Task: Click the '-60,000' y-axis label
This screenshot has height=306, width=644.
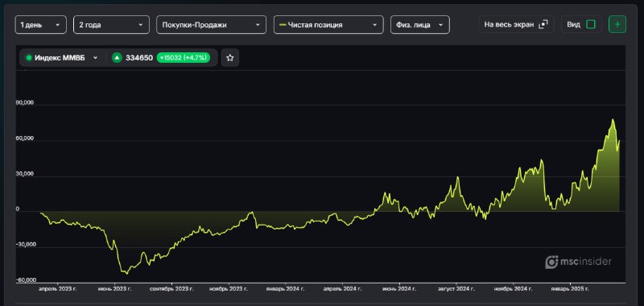Action: pos(26,280)
